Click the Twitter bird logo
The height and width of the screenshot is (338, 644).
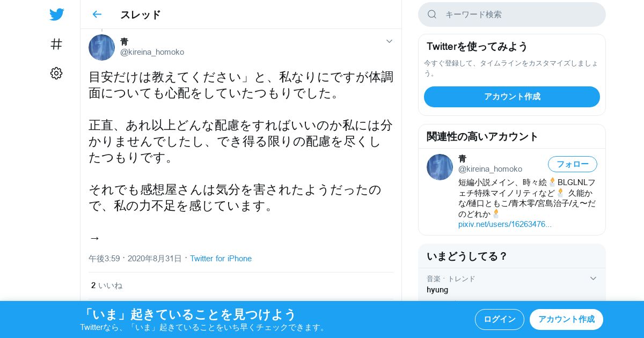pos(56,14)
